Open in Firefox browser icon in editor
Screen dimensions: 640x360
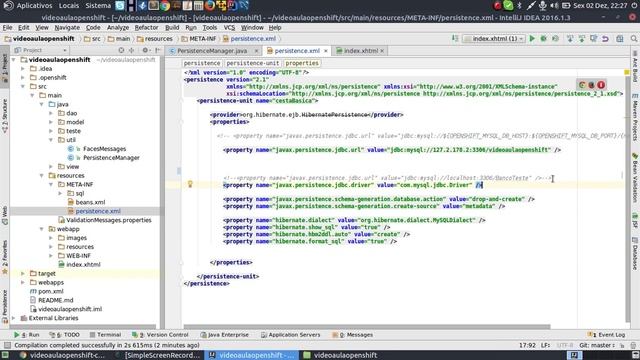pos(591,85)
